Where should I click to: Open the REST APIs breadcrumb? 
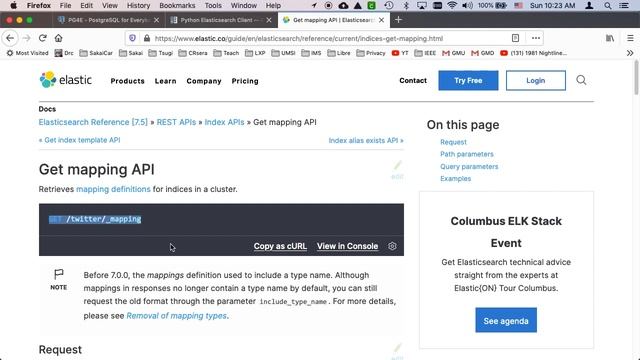pos(176,122)
